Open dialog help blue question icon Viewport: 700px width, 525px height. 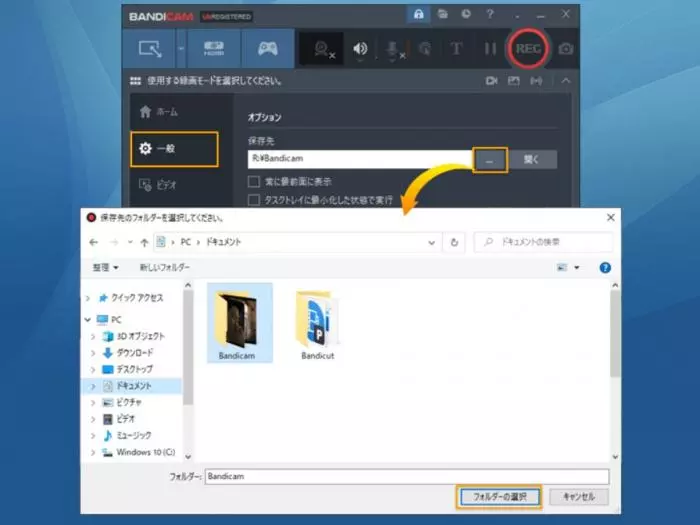(605, 267)
